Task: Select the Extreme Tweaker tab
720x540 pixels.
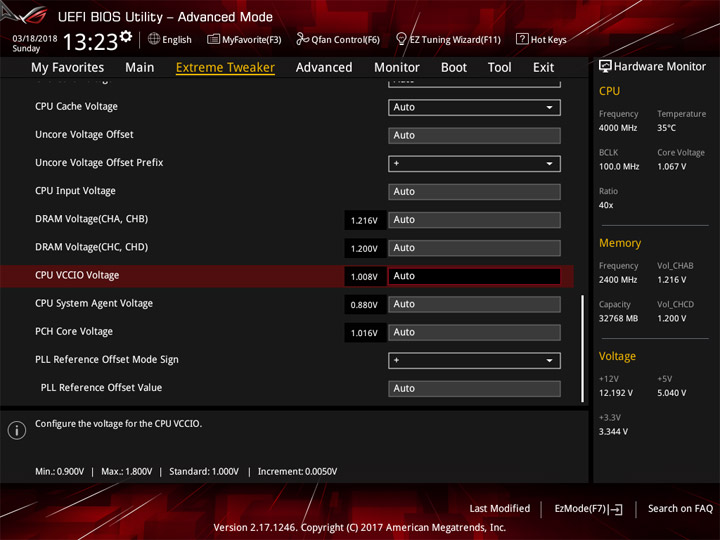Action: click(225, 68)
